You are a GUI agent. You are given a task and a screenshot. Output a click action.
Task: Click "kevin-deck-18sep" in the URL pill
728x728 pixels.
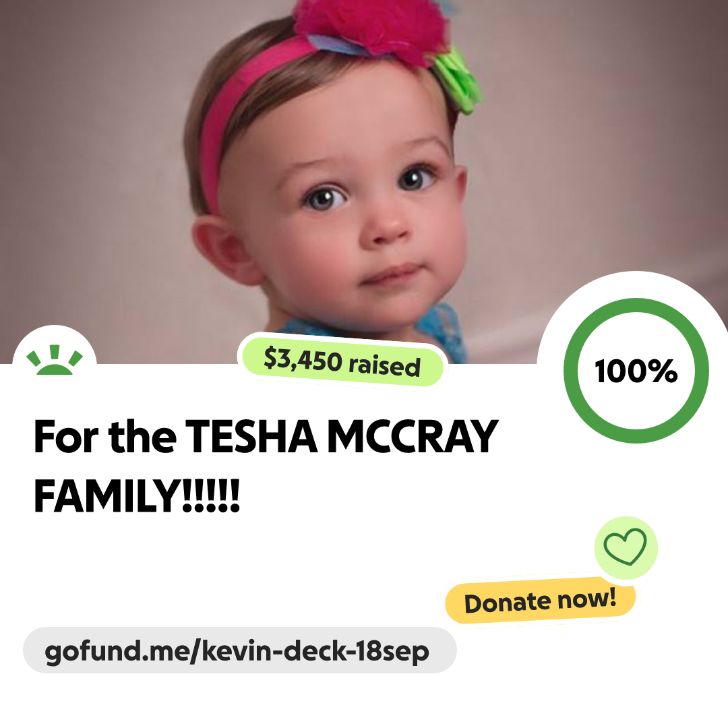[315, 651]
